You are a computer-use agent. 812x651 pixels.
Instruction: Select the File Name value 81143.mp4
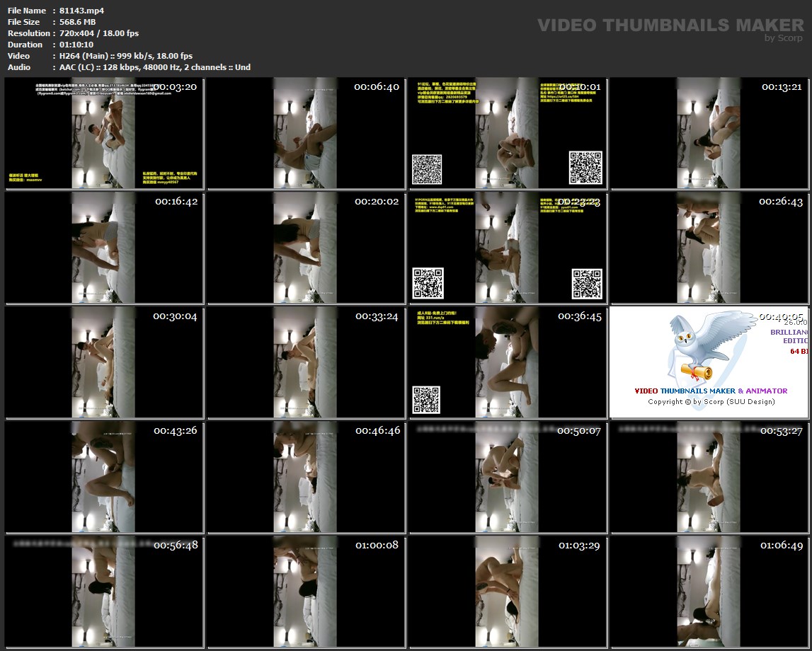click(82, 11)
